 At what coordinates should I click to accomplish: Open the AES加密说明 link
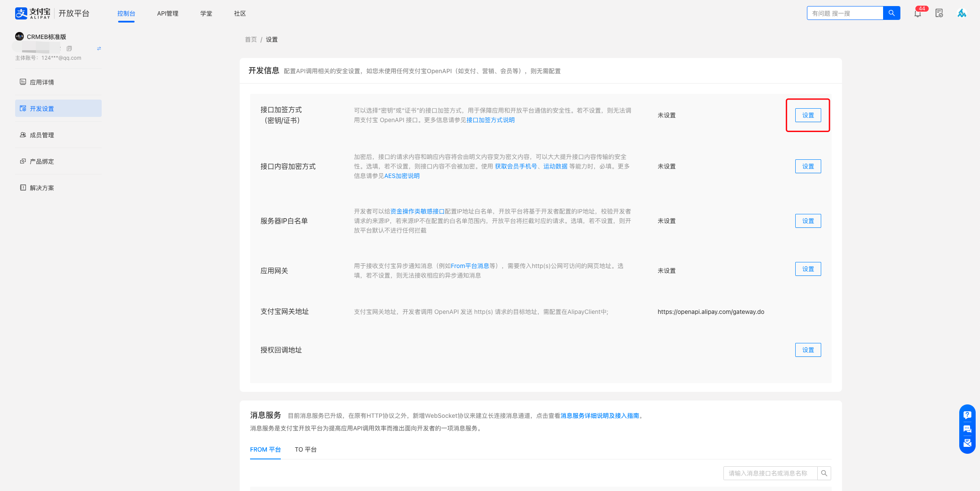(402, 176)
